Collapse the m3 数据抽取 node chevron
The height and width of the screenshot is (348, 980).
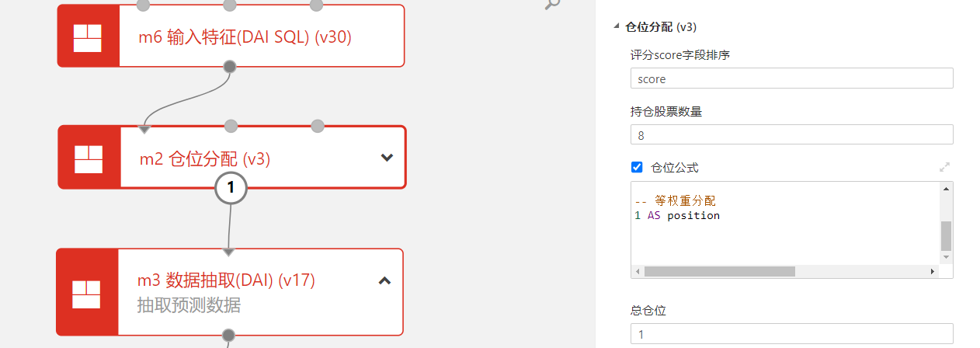pyautogui.click(x=384, y=280)
